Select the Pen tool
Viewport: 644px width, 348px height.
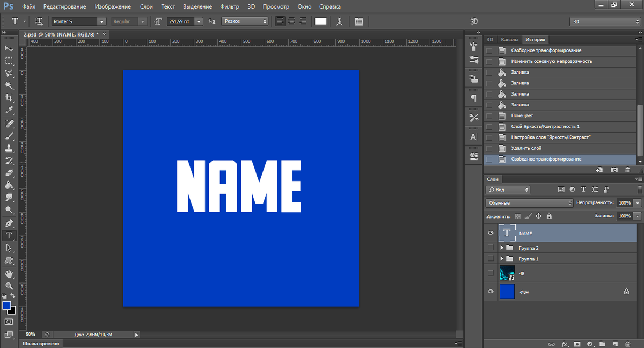(9, 223)
